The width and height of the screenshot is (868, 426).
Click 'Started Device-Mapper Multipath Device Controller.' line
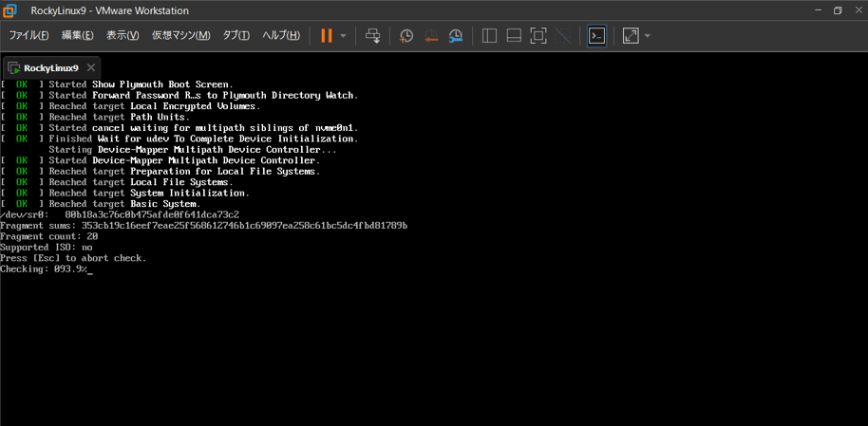tap(160, 160)
